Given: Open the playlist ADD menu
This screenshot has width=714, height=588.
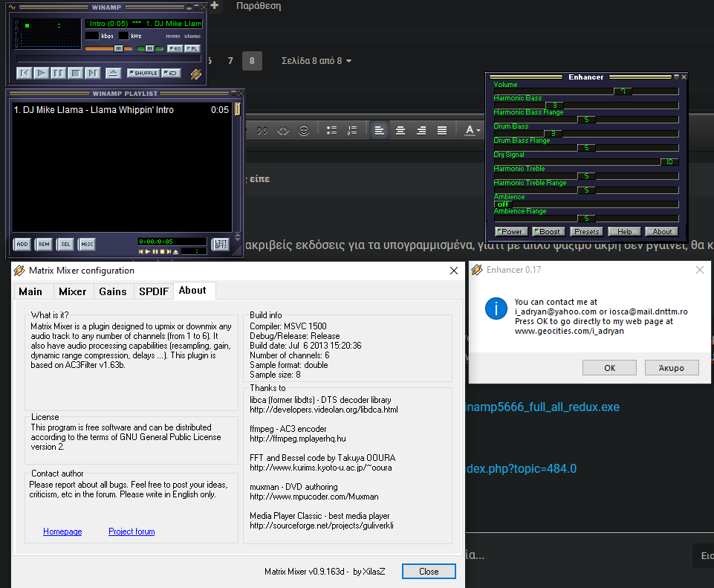Looking at the screenshot, I should 22,244.
